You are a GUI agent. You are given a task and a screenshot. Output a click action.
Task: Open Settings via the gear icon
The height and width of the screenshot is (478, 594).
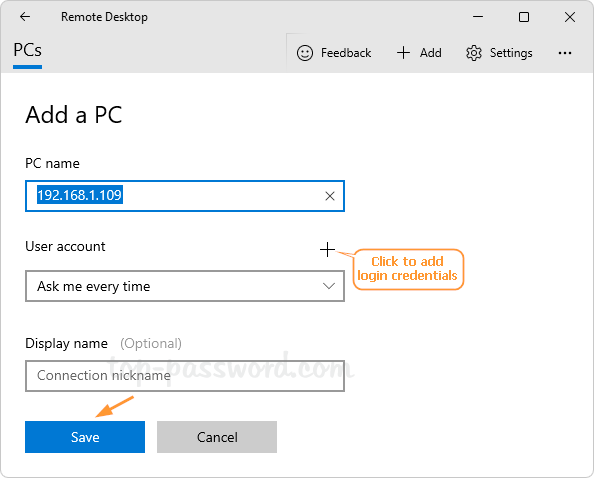(474, 53)
